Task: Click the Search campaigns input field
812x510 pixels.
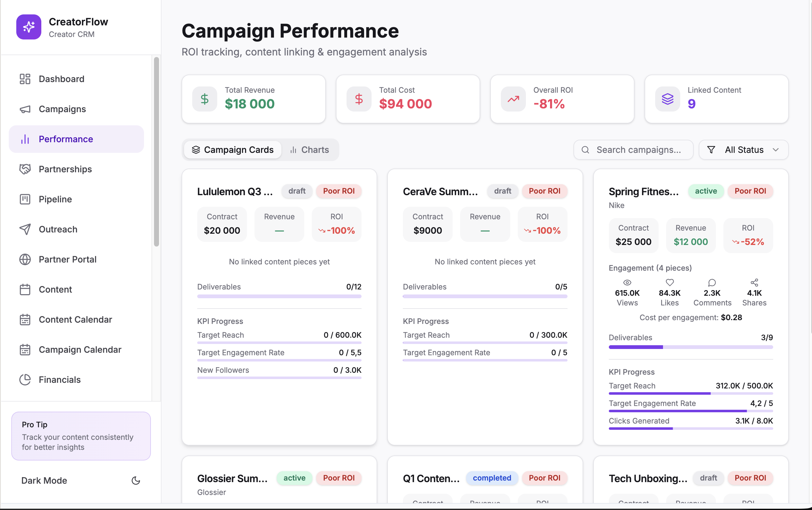Action: 633,150
